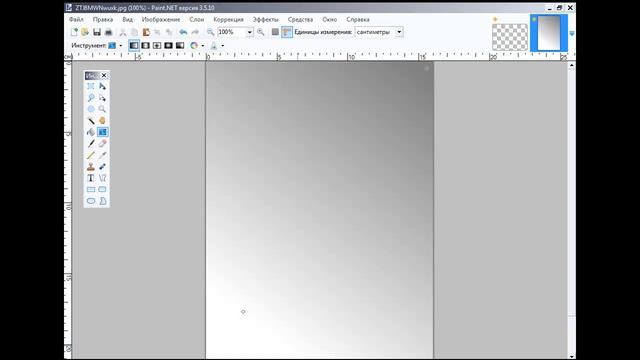This screenshot has width=640, height=360.
Task: Open the Справка menu
Action: tap(358, 19)
